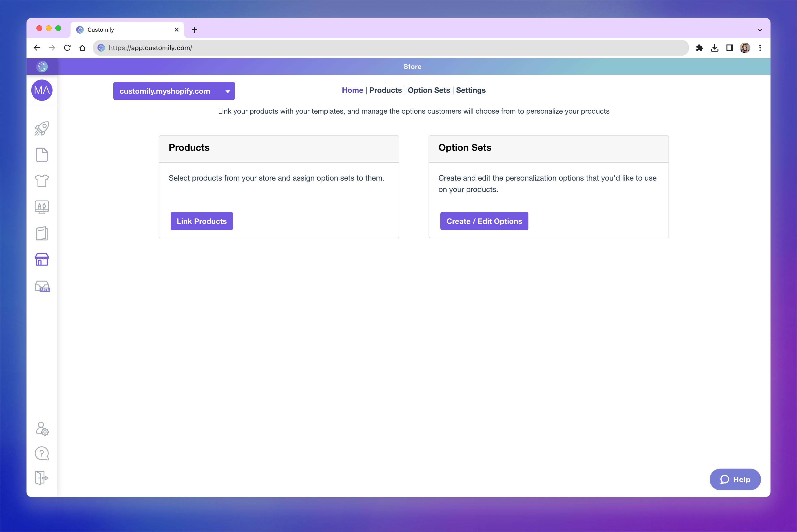Open account settings user-gear icon
The height and width of the screenshot is (532, 797).
tap(42, 429)
